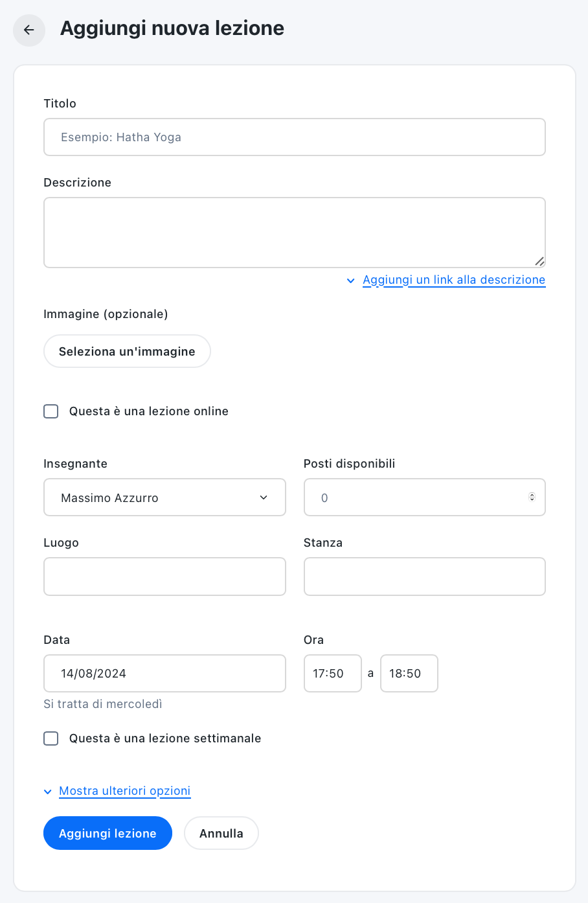Viewport: 588px width, 903px height.
Task: Open the Data field 14/08/2024
Action: click(x=164, y=674)
